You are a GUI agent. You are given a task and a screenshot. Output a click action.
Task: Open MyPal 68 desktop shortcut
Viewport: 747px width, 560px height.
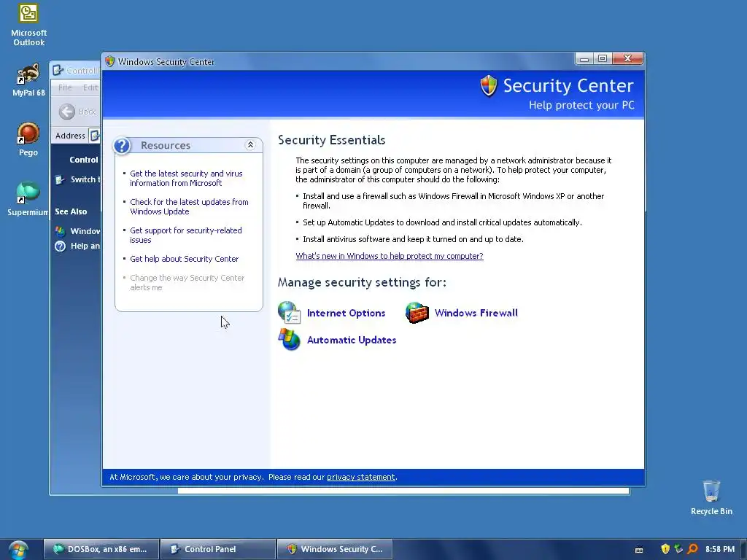[28, 80]
